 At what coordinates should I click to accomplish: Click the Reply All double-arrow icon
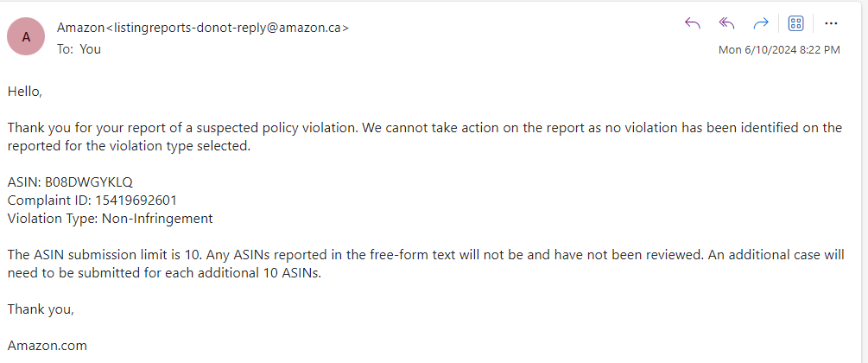coord(726,23)
